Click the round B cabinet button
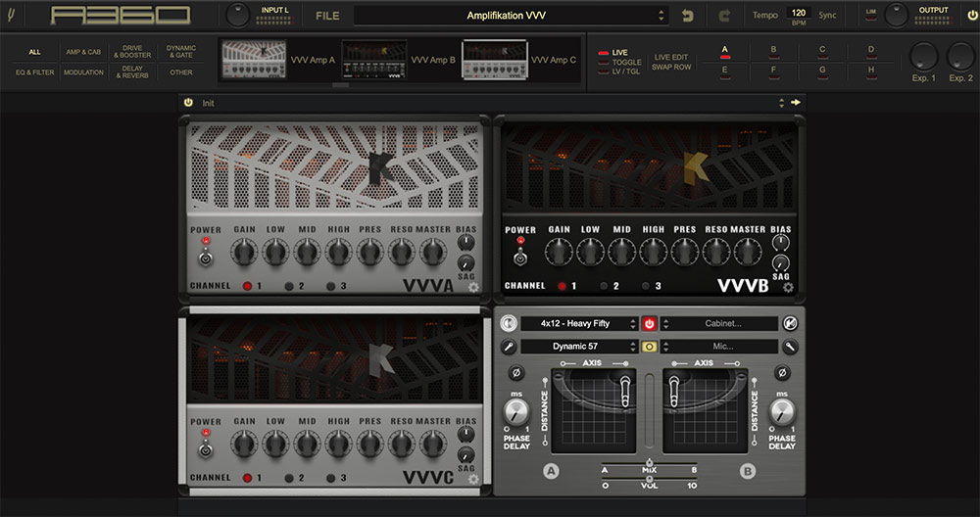This screenshot has height=517, width=980. pos(748,471)
